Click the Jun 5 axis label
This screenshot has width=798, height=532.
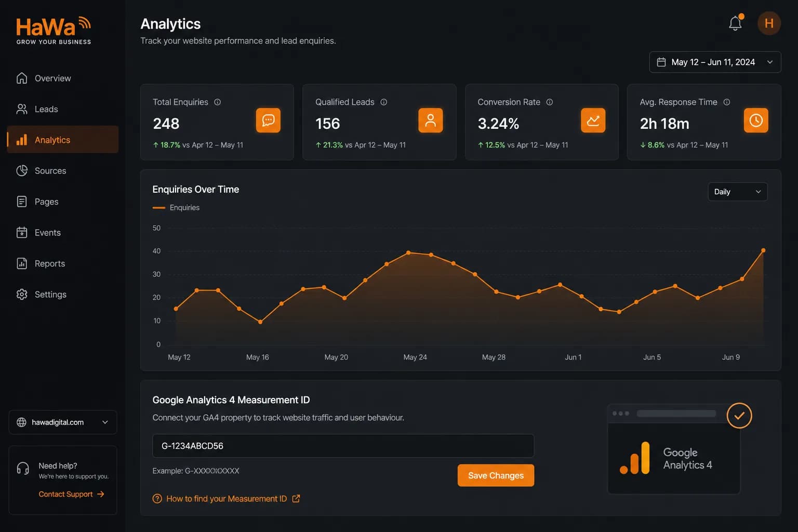pyautogui.click(x=652, y=357)
